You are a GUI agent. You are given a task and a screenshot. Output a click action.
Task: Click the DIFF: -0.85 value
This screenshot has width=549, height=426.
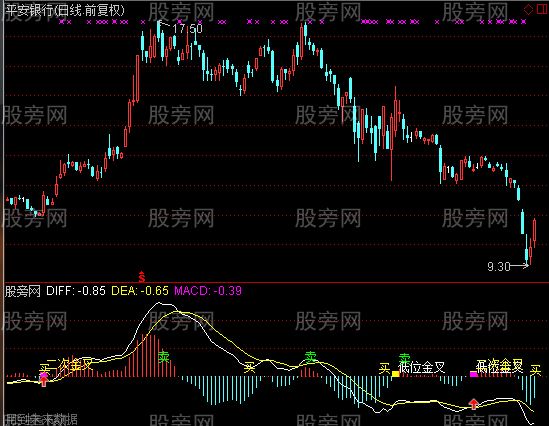[x=76, y=291]
